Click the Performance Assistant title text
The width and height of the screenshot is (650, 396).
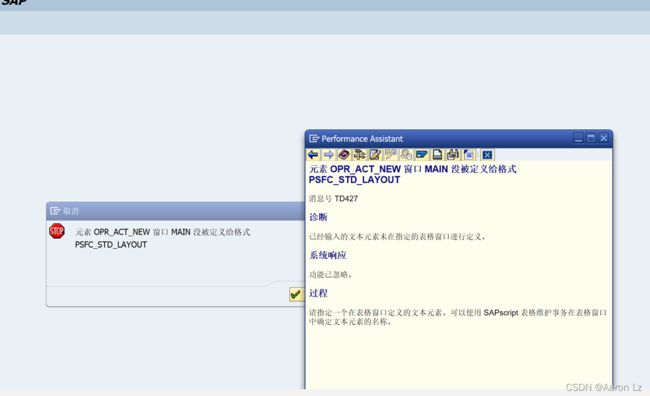click(362, 139)
